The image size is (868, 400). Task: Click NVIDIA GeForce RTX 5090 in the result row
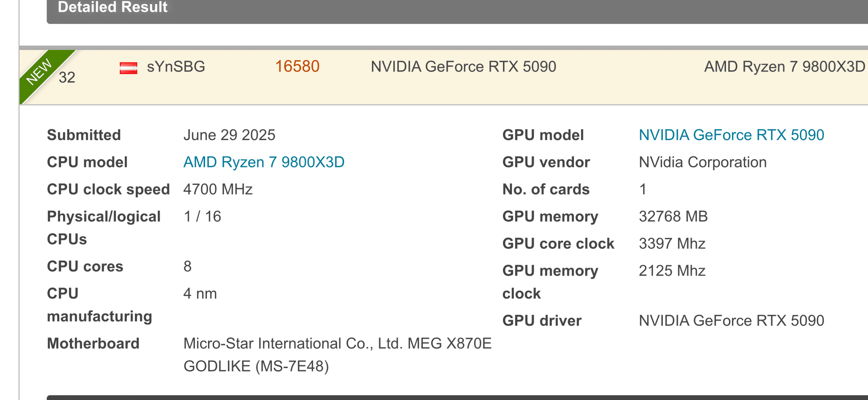pos(463,67)
